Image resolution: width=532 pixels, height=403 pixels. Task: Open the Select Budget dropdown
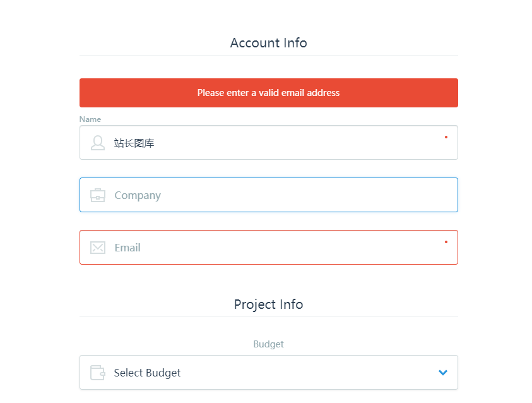pos(268,373)
